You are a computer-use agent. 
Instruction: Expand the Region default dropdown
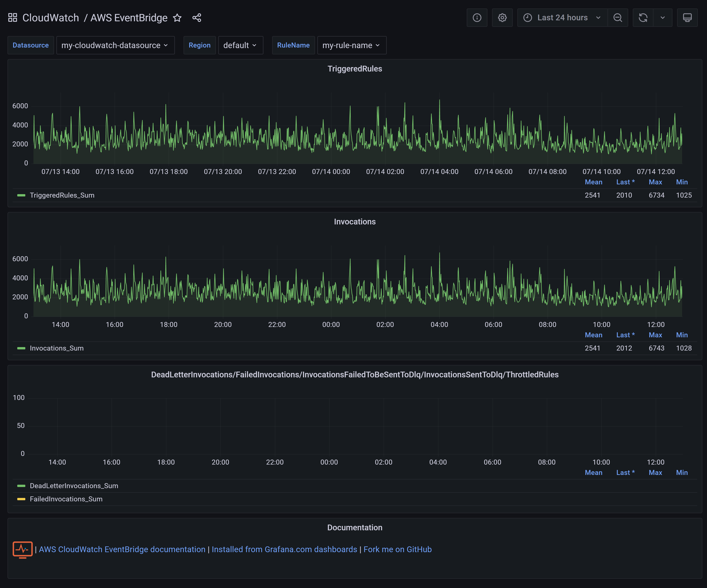pos(240,45)
